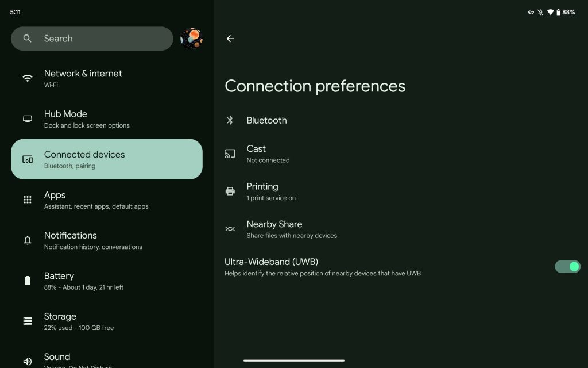Image resolution: width=588 pixels, height=368 pixels.
Task: Tap the back arrow icon
Action: [x=230, y=39]
